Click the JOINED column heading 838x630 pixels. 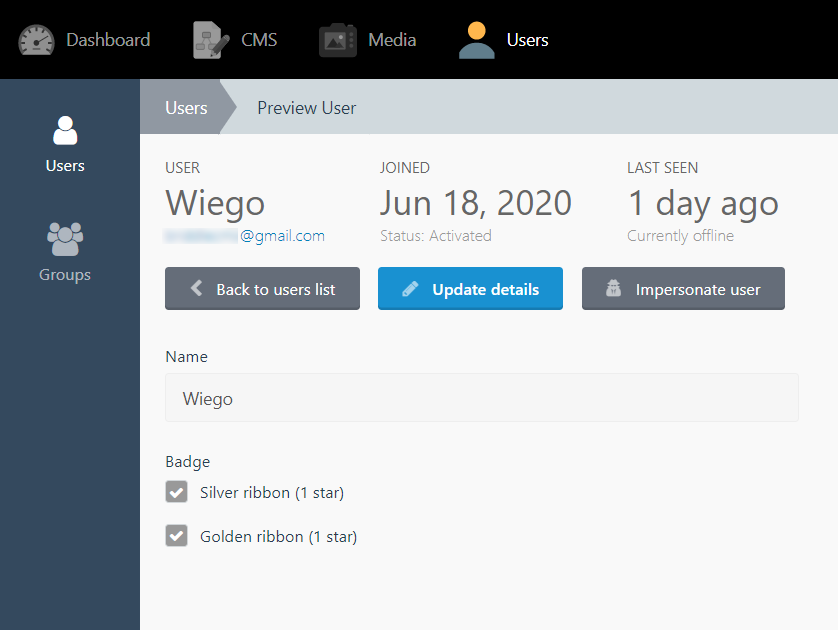405,168
